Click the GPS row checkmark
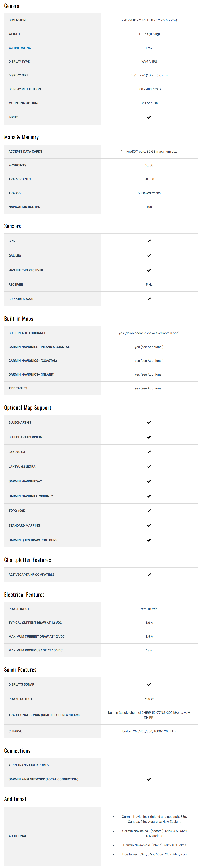 click(x=149, y=241)
